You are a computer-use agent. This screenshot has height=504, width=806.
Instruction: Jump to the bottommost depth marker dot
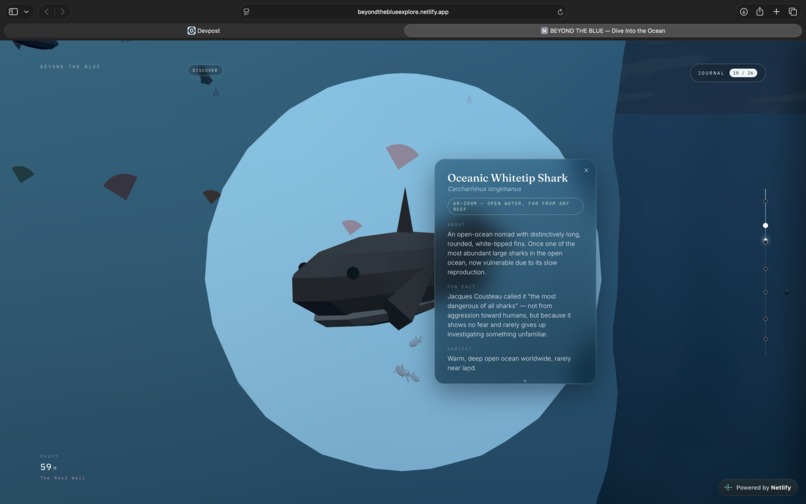point(765,339)
